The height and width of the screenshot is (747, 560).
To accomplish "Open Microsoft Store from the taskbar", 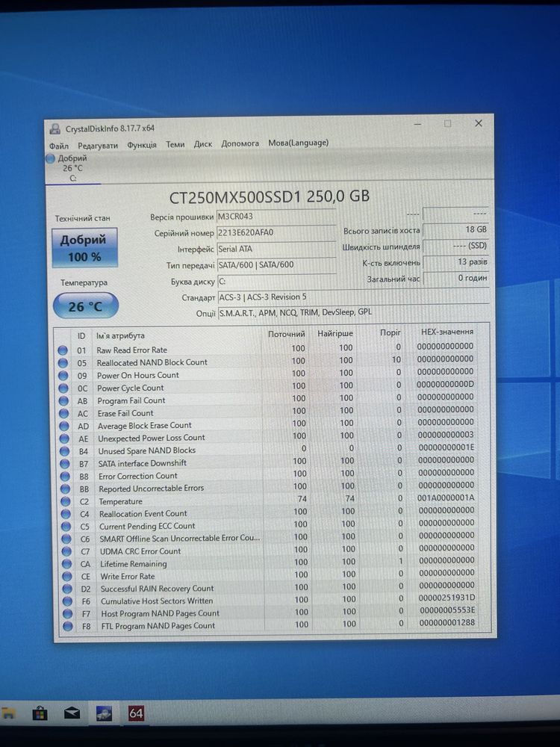I will coord(40,713).
